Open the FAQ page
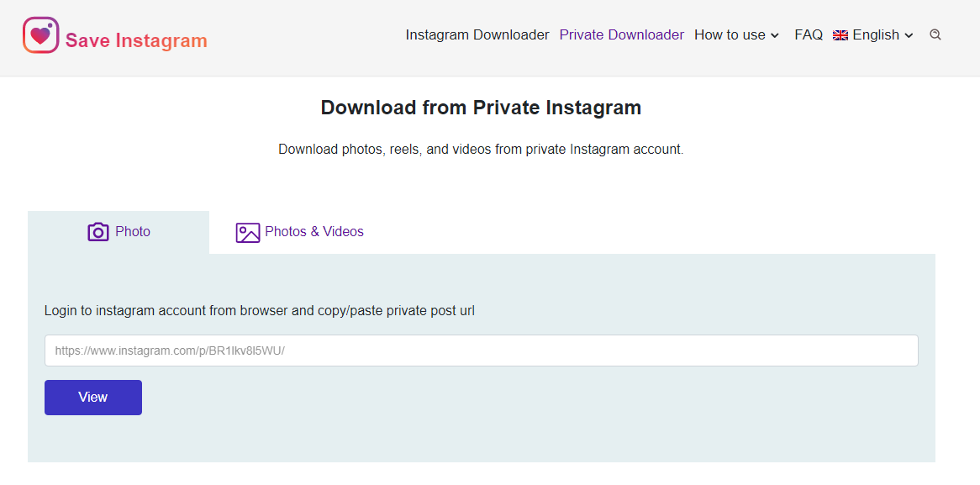 (809, 35)
